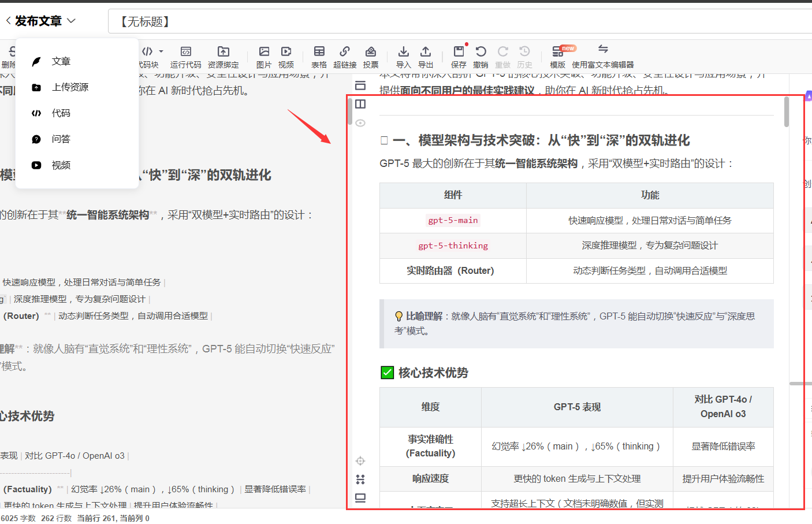
Task: Click the 功能 table header
Action: (650, 195)
